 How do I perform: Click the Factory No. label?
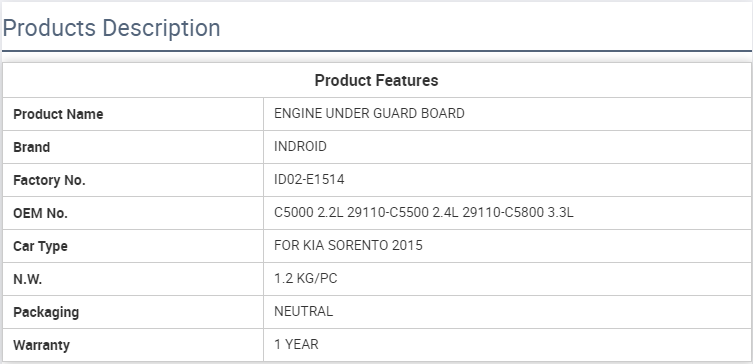49,180
